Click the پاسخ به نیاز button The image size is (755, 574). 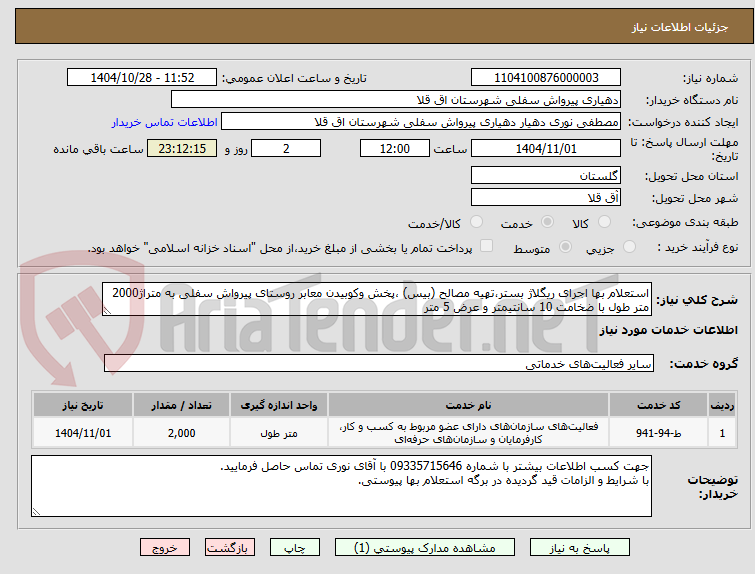[x=580, y=548]
